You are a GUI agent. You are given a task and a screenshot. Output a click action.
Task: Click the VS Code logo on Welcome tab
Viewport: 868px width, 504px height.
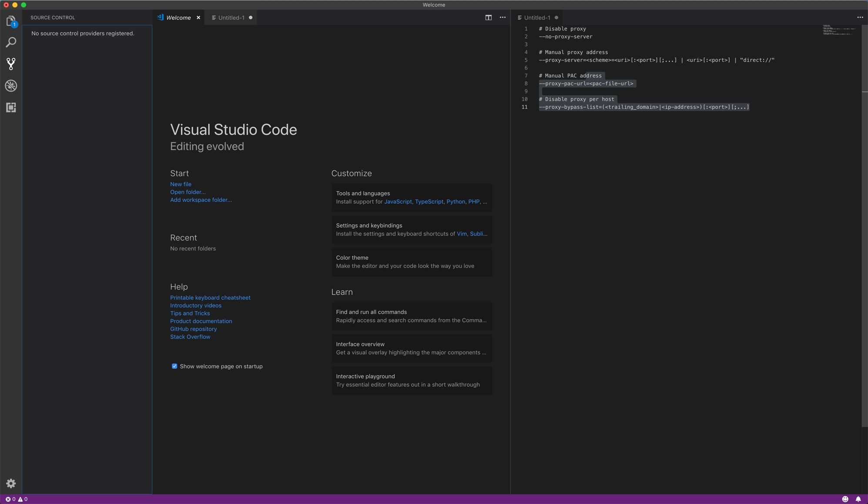(x=161, y=17)
